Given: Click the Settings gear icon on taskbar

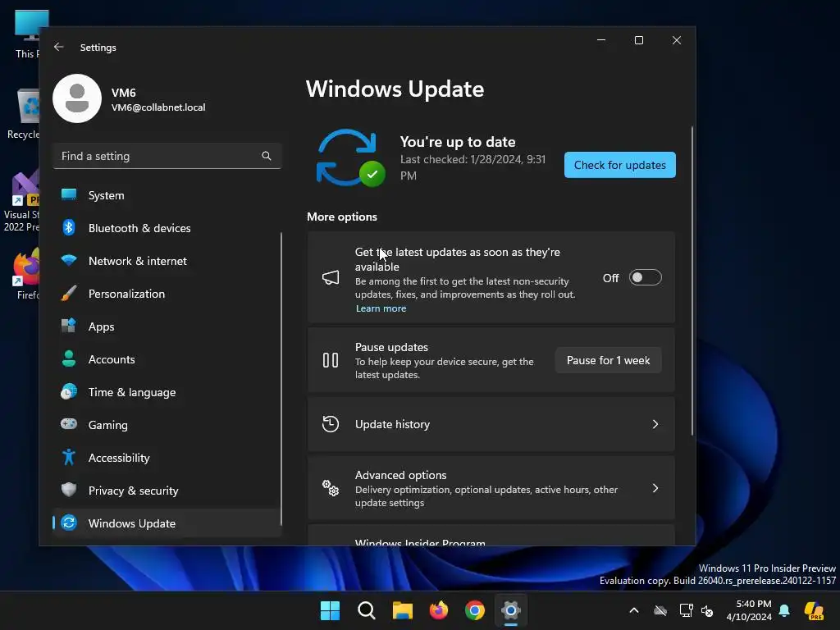Looking at the screenshot, I should point(511,610).
